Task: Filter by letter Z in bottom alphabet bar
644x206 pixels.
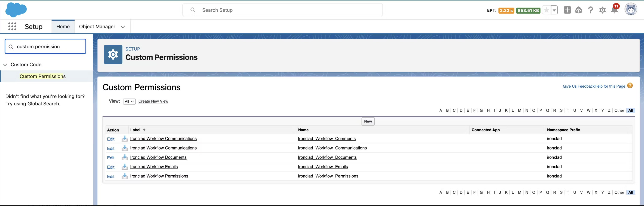Action: 609,193
